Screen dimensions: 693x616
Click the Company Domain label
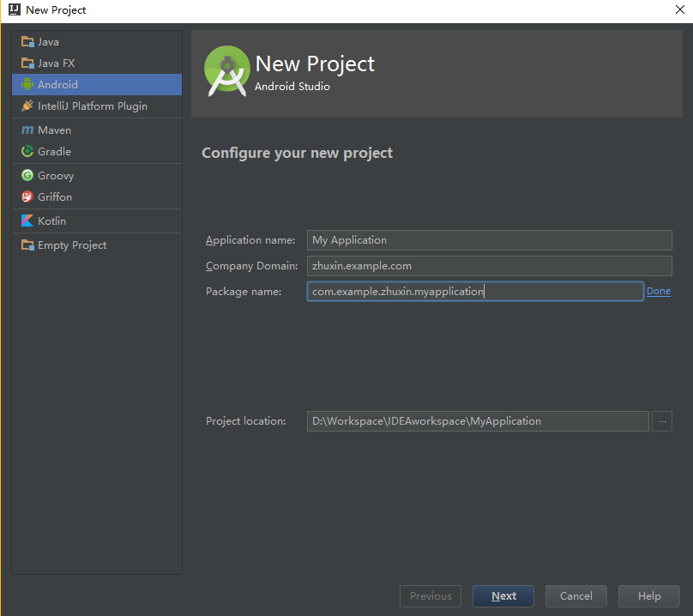point(251,266)
